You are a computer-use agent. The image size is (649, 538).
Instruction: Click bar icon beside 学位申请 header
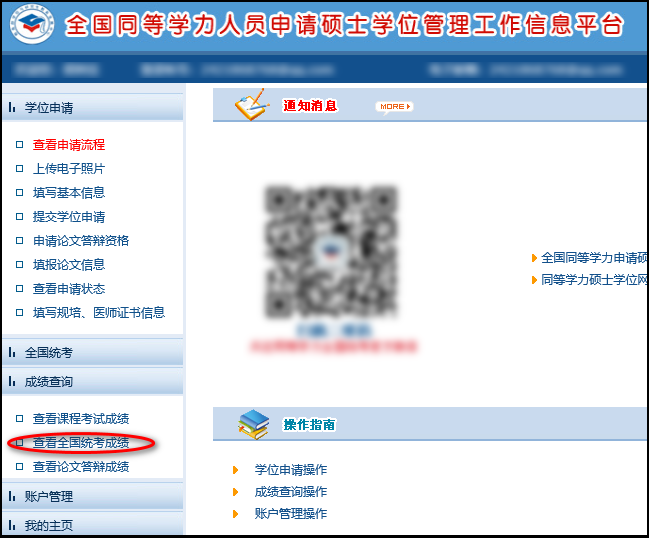[12, 108]
